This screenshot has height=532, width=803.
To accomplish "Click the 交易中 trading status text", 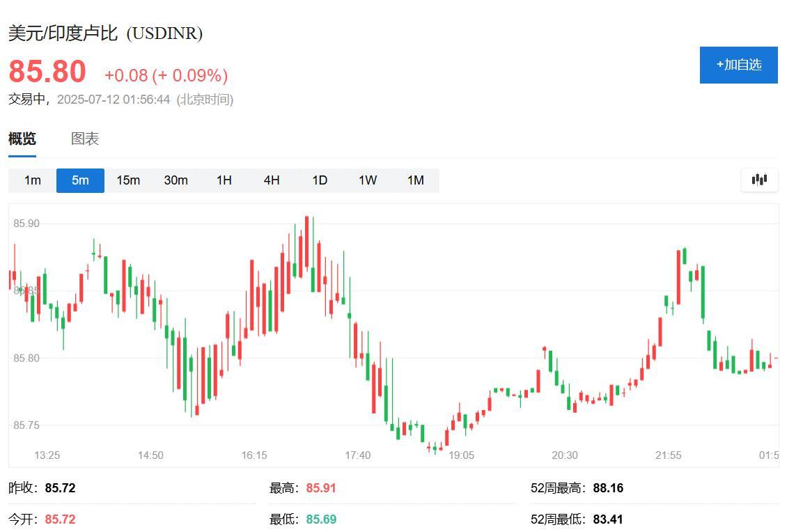I will click(x=27, y=100).
